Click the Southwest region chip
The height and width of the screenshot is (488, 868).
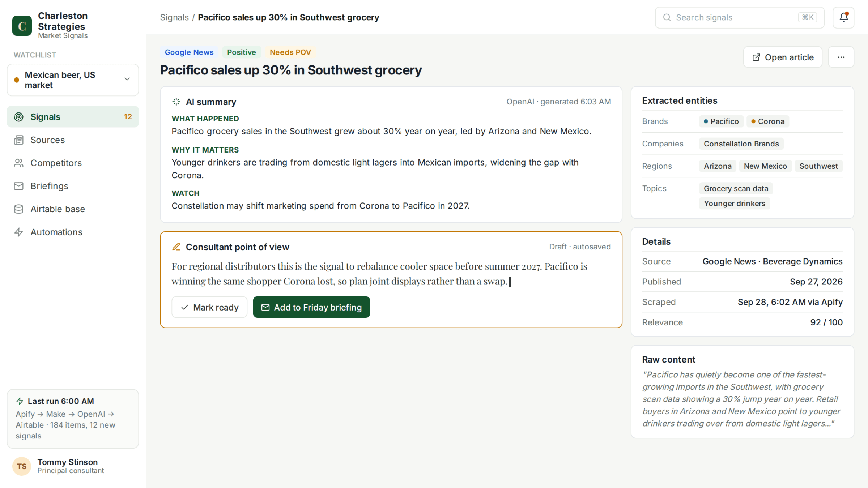pyautogui.click(x=818, y=166)
